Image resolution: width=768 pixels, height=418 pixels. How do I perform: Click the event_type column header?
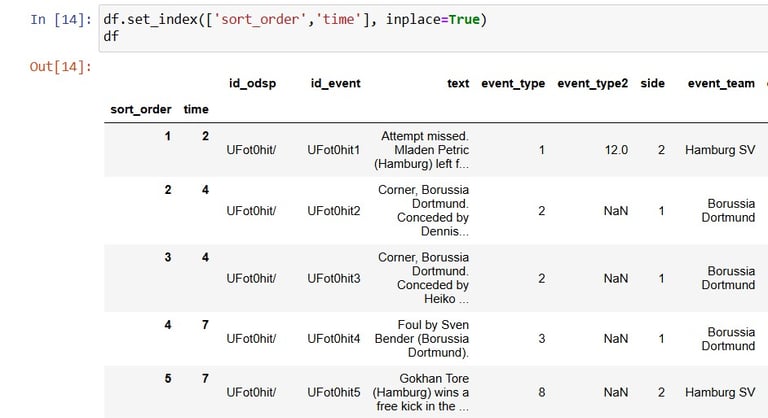click(x=513, y=83)
